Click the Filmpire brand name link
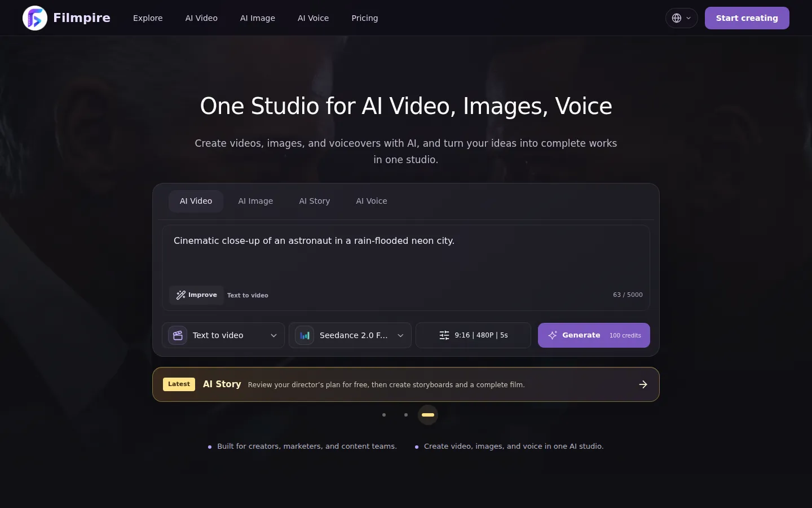Viewport: 812px width, 508px height. [x=82, y=18]
